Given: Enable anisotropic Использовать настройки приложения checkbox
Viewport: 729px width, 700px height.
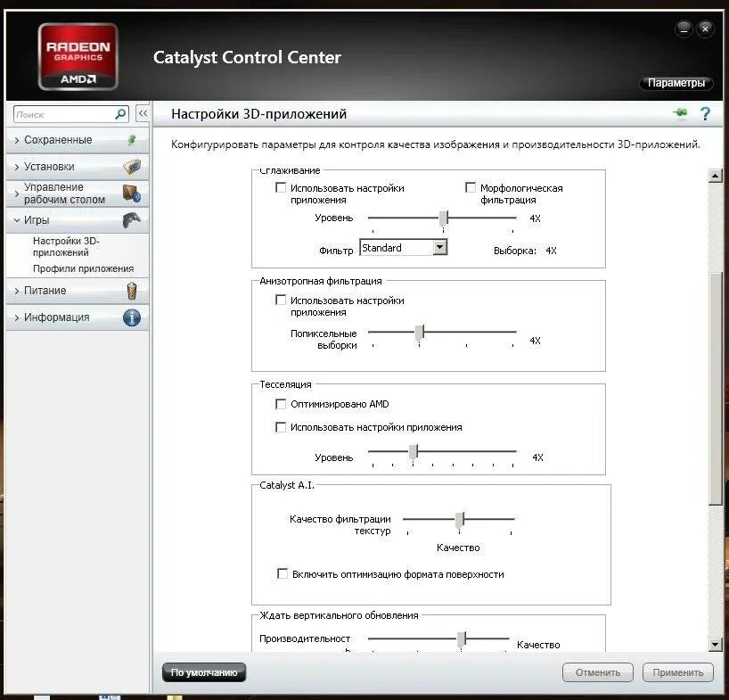Looking at the screenshot, I should tap(281, 300).
